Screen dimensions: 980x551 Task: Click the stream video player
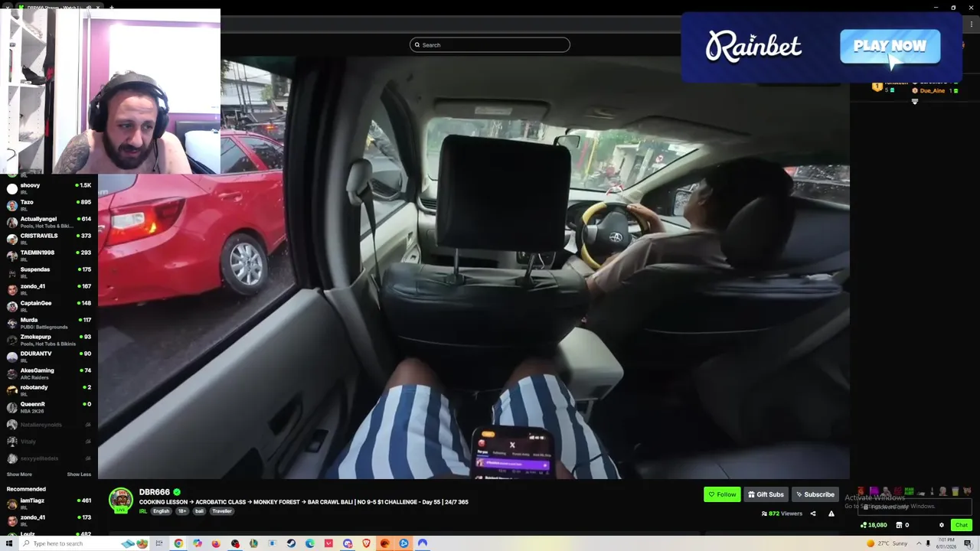tap(474, 268)
